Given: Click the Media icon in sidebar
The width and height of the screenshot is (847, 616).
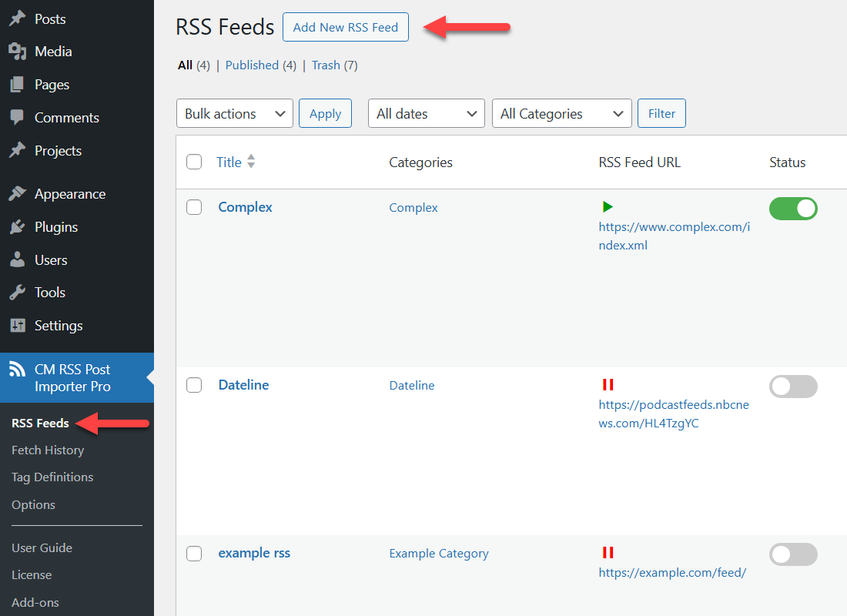Looking at the screenshot, I should (x=17, y=52).
